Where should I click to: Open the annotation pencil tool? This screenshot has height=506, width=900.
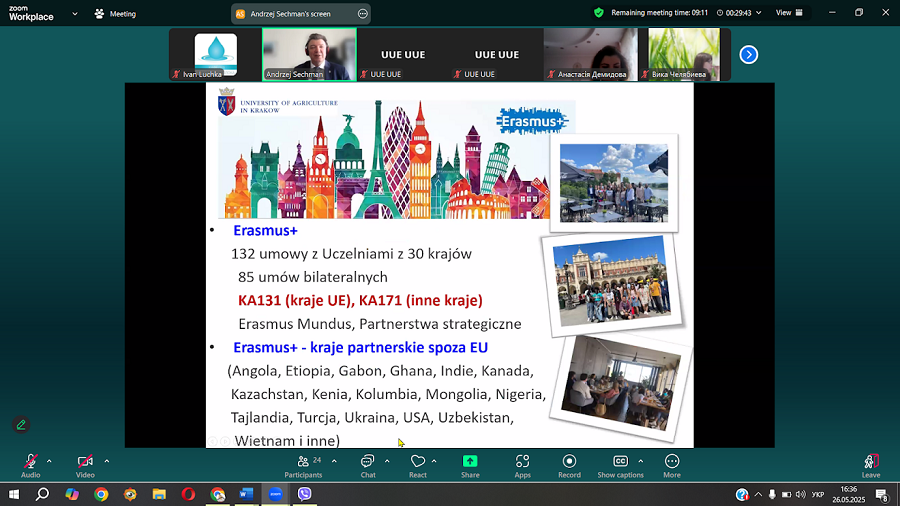coord(21,425)
